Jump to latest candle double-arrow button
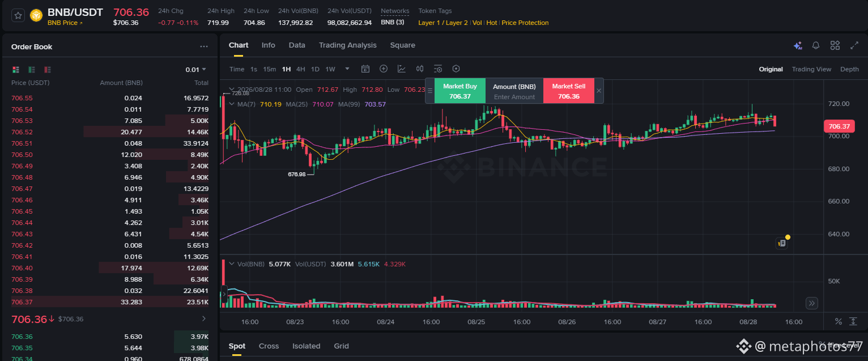Viewport: 868px width, 361px height. [812, 303]
